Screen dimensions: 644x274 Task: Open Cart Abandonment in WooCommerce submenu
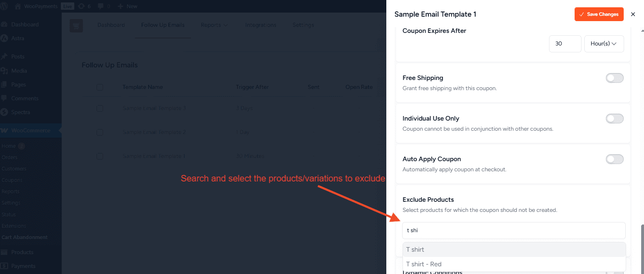point(24,237)
